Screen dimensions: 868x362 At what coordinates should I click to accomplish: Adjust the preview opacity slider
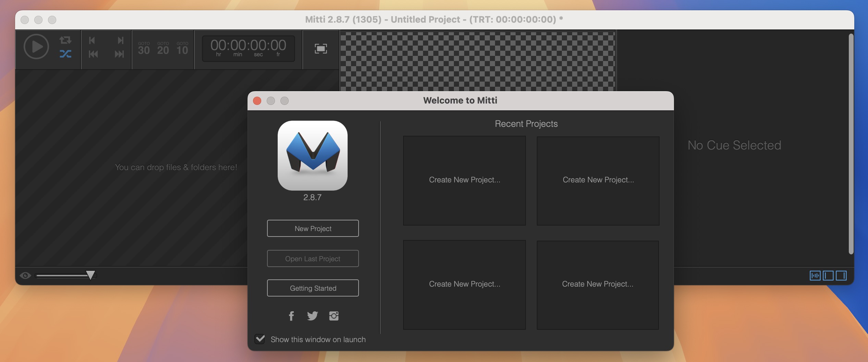pos(91,274)
